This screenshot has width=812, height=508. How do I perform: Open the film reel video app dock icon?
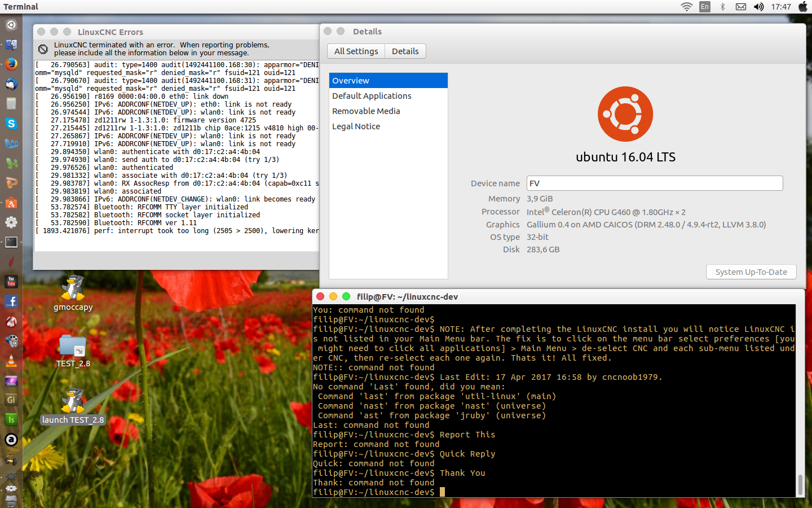point(11,341)
